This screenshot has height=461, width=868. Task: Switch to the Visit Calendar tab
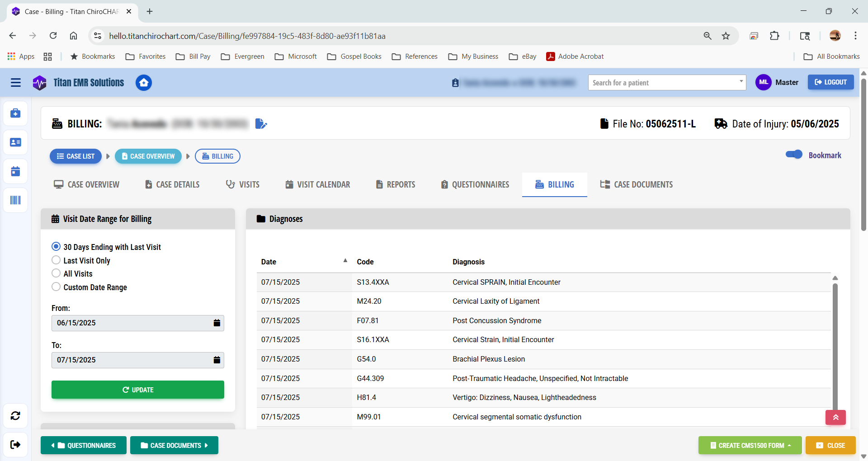pyautogui.click(x=317, y=184)
